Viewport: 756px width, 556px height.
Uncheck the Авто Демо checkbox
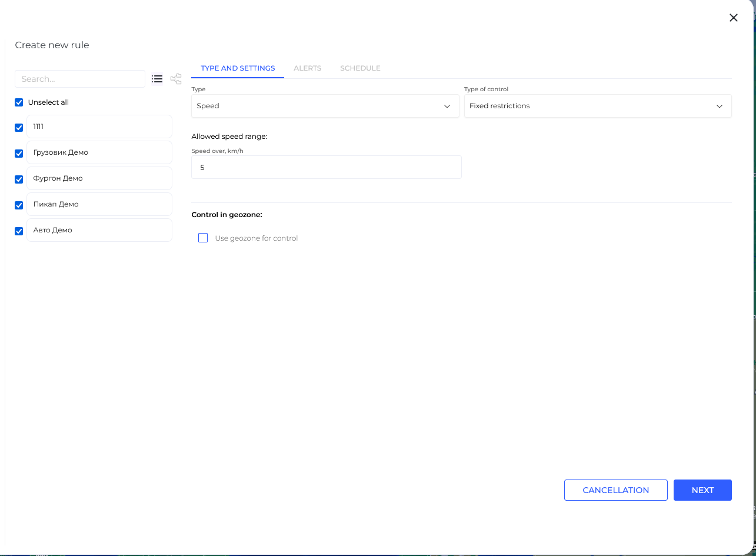tap(19, 231)
